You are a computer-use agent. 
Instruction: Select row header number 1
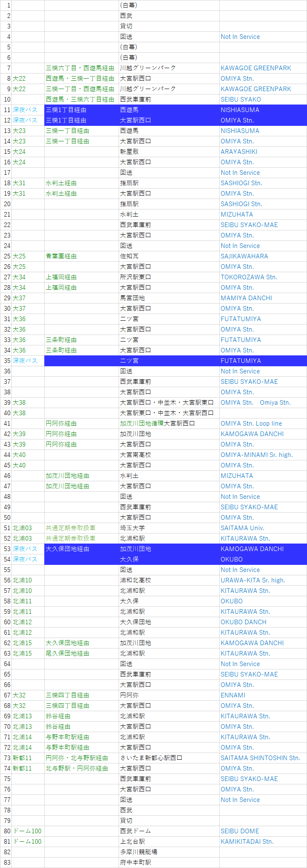[6, 5]
